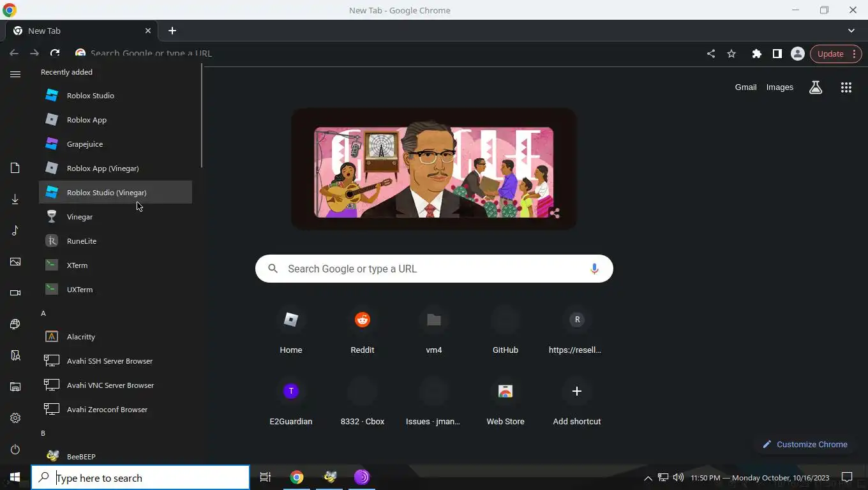
Task: Open GitHub shortcut tile
Action: click(505, 330)
